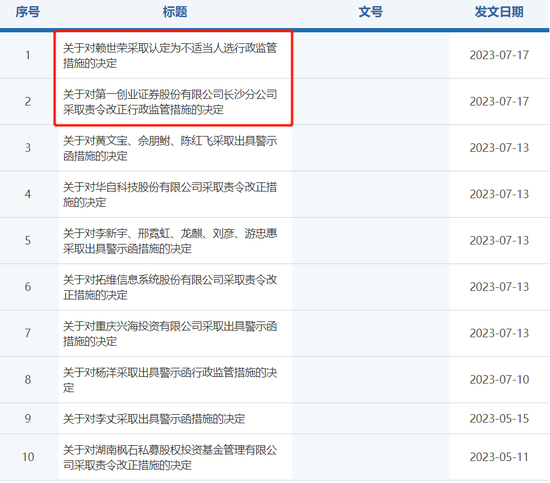
Task: Open the 李新宇、邢霓虹、龙麒 警示函 decision link
Action: (170, 241)
